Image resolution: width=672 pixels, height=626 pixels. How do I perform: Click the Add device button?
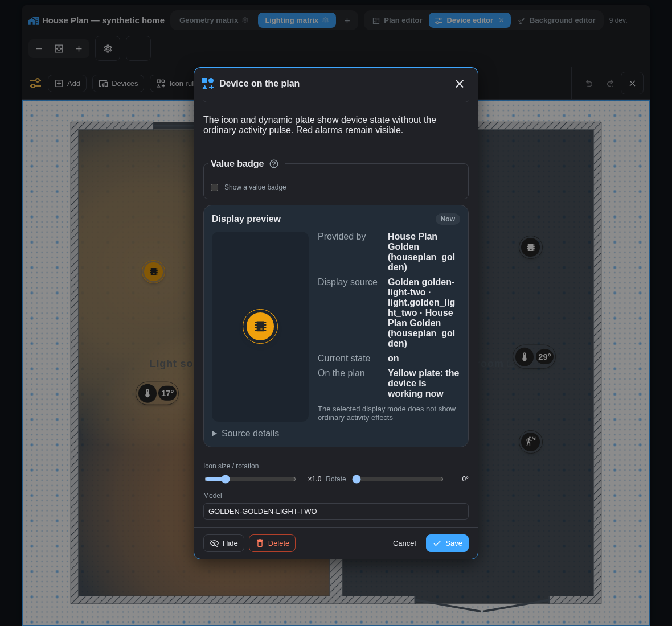pos(67,84)
